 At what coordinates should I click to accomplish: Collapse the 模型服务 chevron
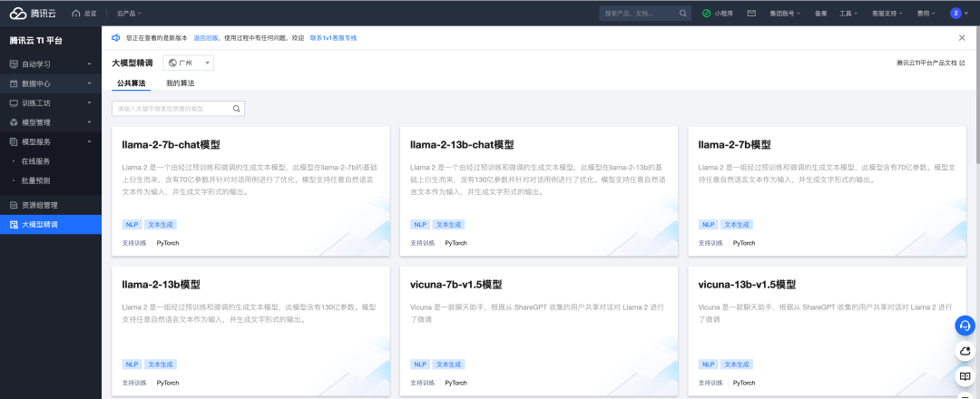[89, 141]
